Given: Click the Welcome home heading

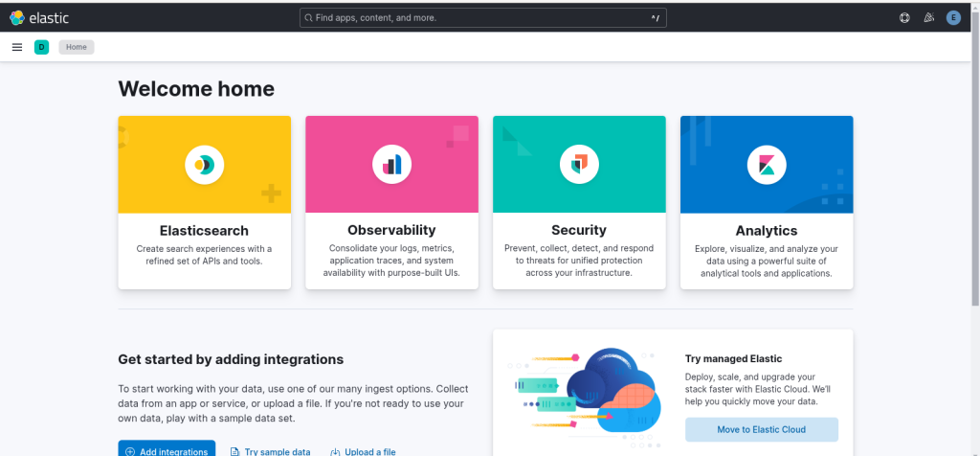Looking at the screenshot, I should 196,89.
